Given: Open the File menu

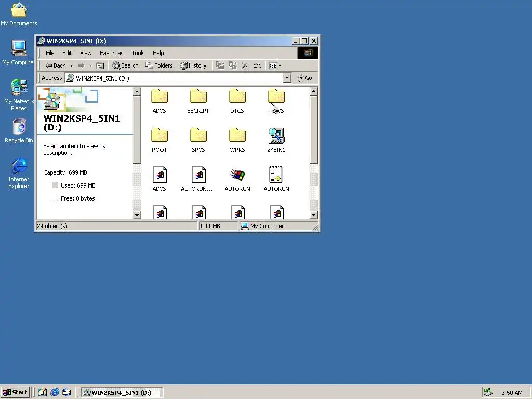Looking at the screenshot, I should pyautogui.click(x=50, y=53).
